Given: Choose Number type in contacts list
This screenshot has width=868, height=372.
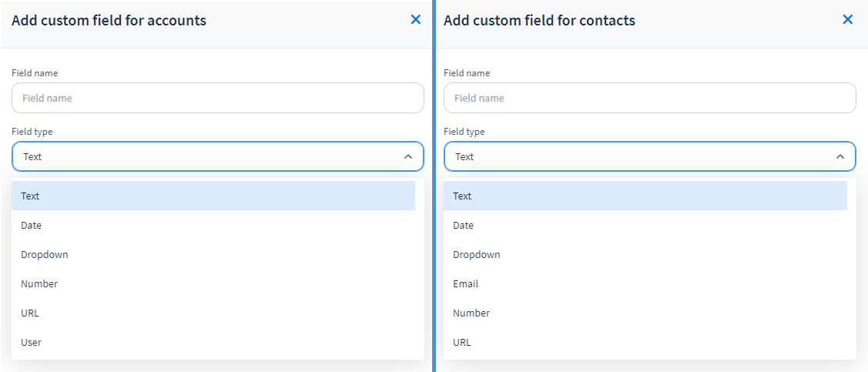Looking at the screenshot, I should point(645,313).
